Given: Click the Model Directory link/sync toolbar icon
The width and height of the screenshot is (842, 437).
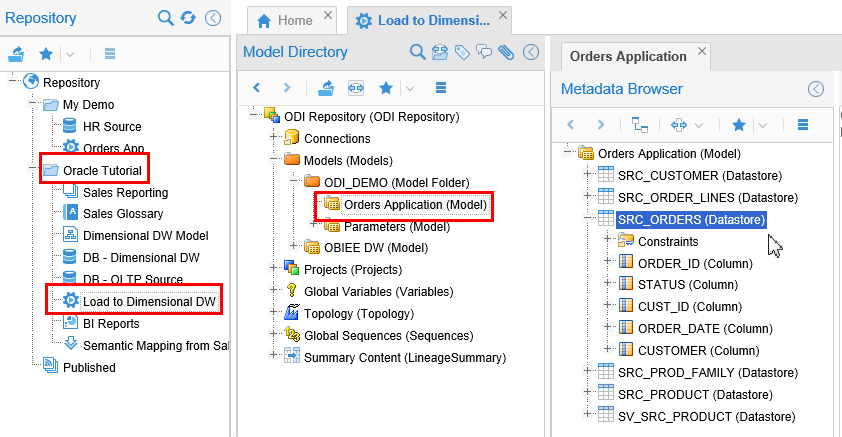Looking at the screenshot, I should [x=356, y=88].
